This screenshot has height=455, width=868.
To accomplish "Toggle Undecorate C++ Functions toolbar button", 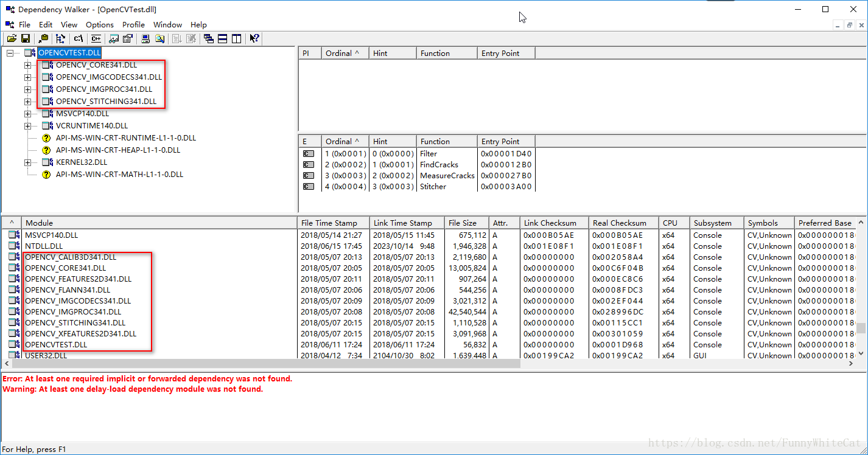I will [96, 38].
